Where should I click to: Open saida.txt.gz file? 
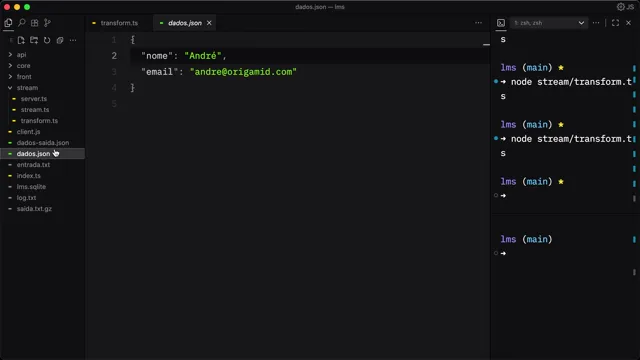[34, 209]
